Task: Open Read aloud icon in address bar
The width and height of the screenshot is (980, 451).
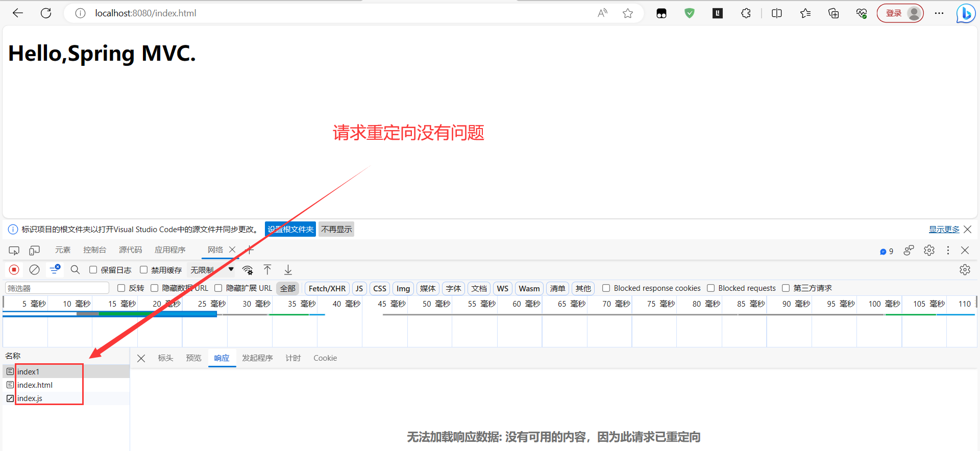Action: point(602,13)
